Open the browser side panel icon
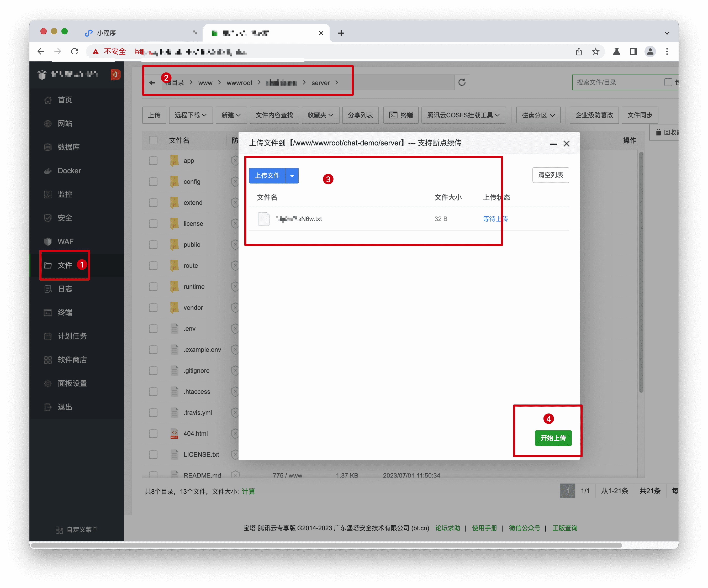Image resolution: width=708 pixels, height=588 pixels. [x=633, y=51]
